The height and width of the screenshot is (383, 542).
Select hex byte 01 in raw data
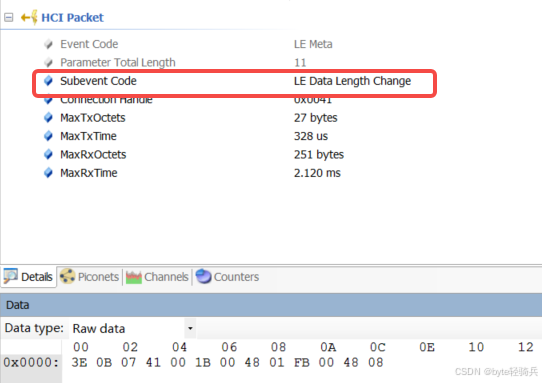pyautogui.click(x=277, y=362)
